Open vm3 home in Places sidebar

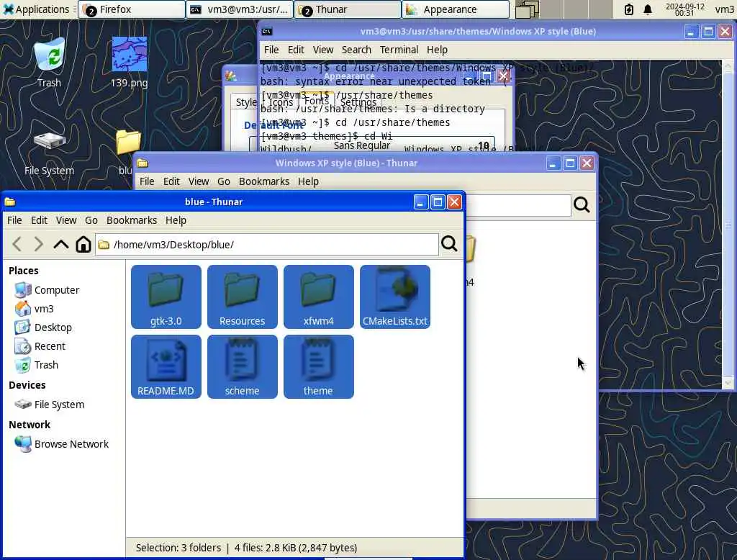(34, 309)
